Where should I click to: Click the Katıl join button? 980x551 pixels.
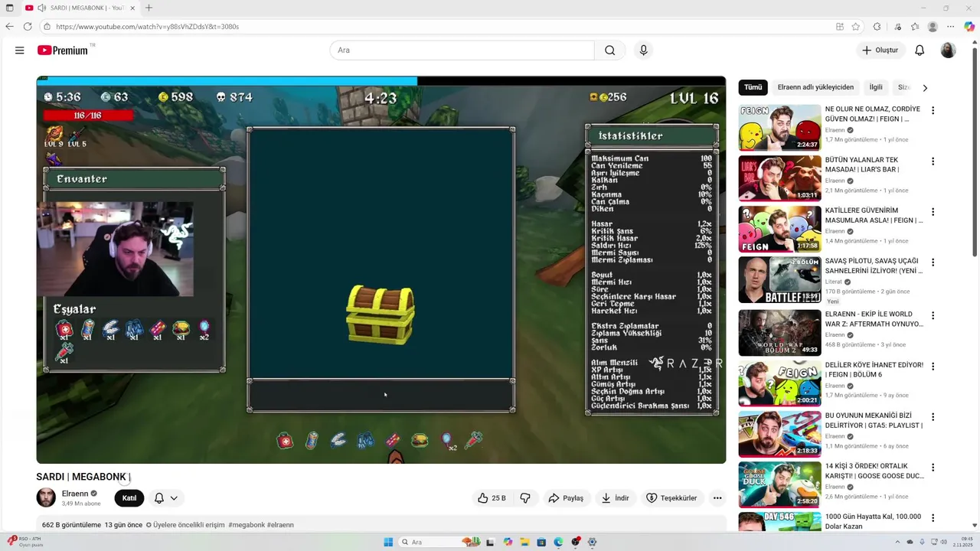pos(129,498)
